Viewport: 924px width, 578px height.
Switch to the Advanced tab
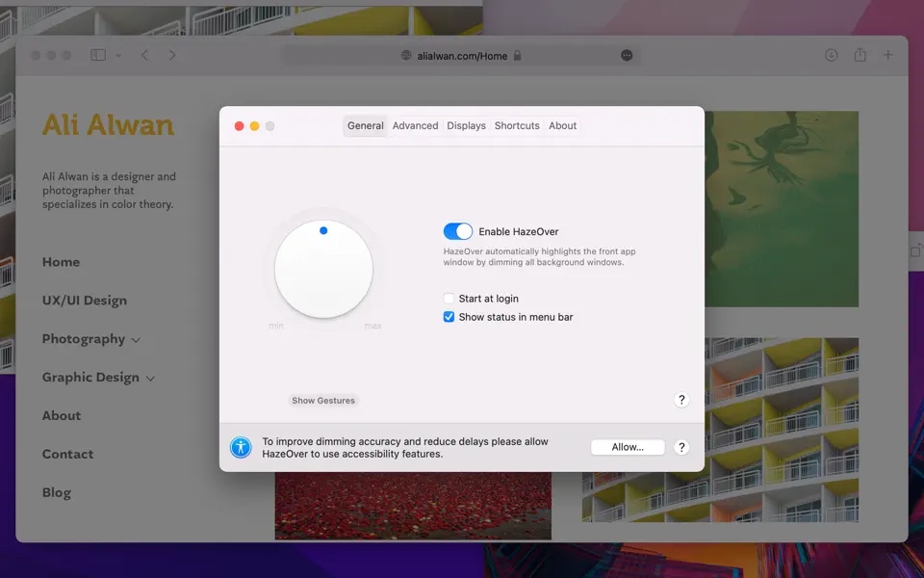click(x=415, y=125)
